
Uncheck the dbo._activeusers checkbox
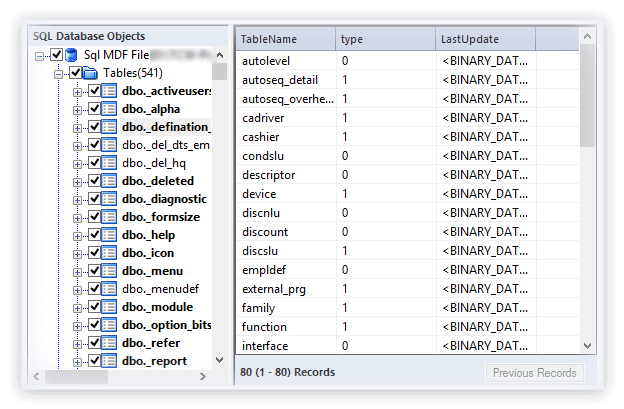94,92
